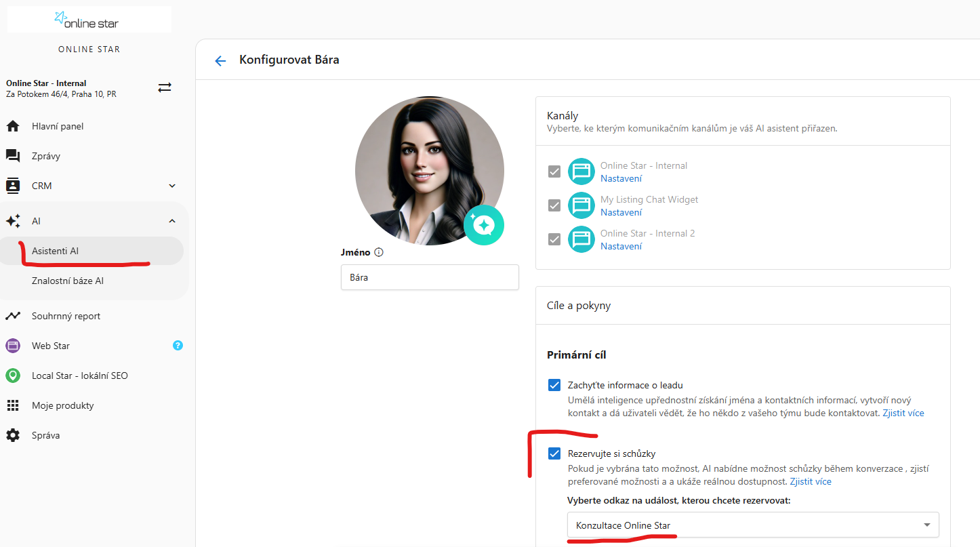Click the Jméno field containing Bára
The height and width of the screenshot is (547, 980).
click(430, 277)
